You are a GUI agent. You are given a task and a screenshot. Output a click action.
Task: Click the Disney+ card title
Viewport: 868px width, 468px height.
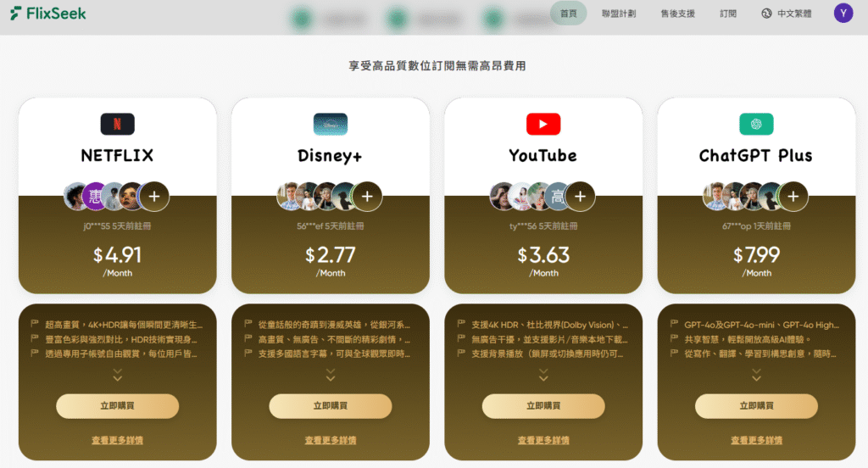pos(330,156)
